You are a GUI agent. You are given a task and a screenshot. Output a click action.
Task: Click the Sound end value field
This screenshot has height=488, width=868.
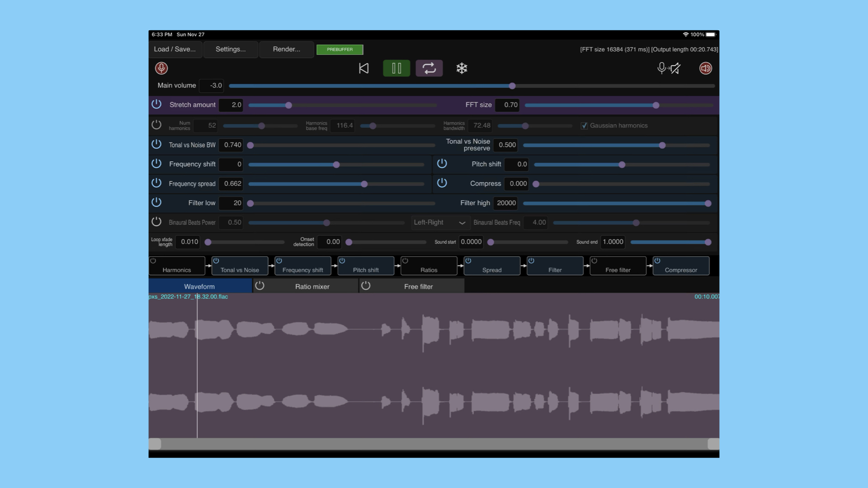(x=613, y=242)
